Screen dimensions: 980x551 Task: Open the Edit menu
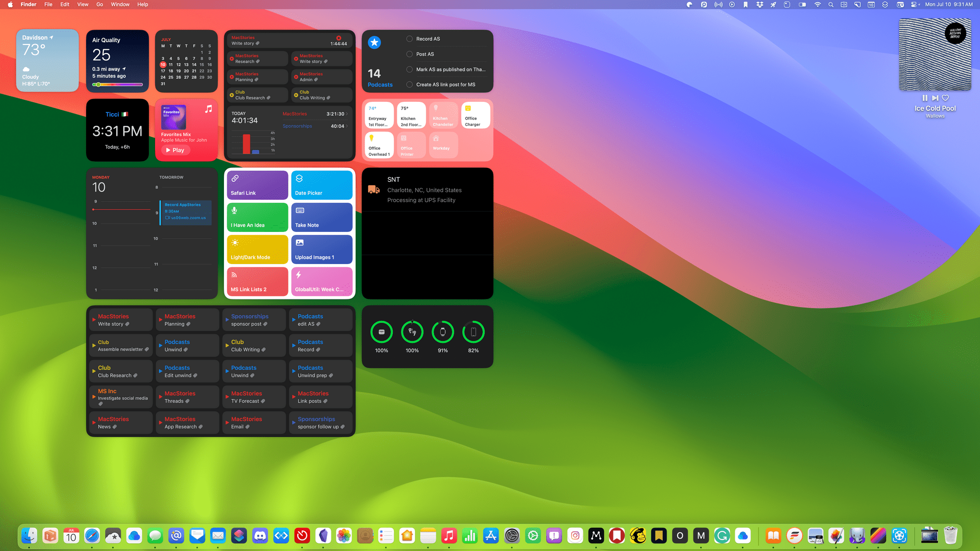[x=65, y=4]
